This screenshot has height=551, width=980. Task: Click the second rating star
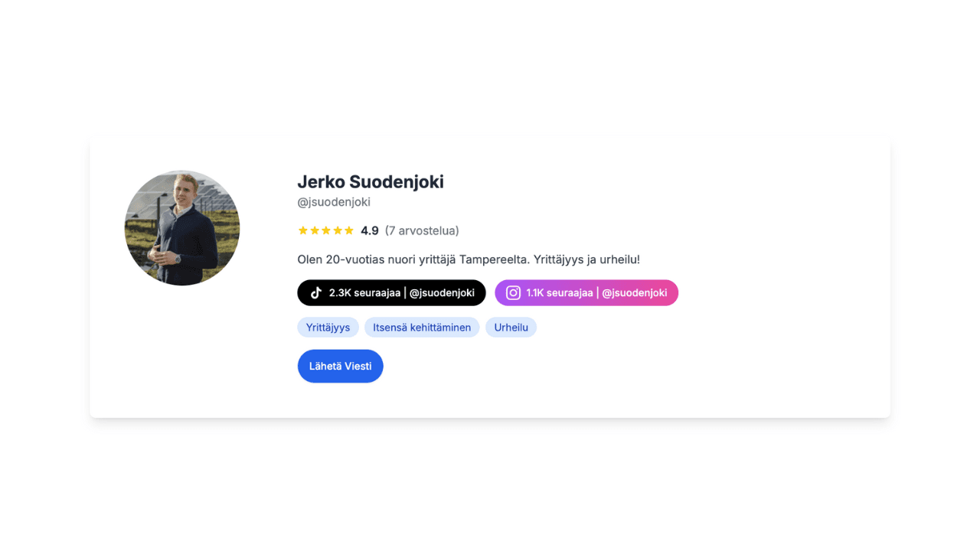click(x=315, y=230)
